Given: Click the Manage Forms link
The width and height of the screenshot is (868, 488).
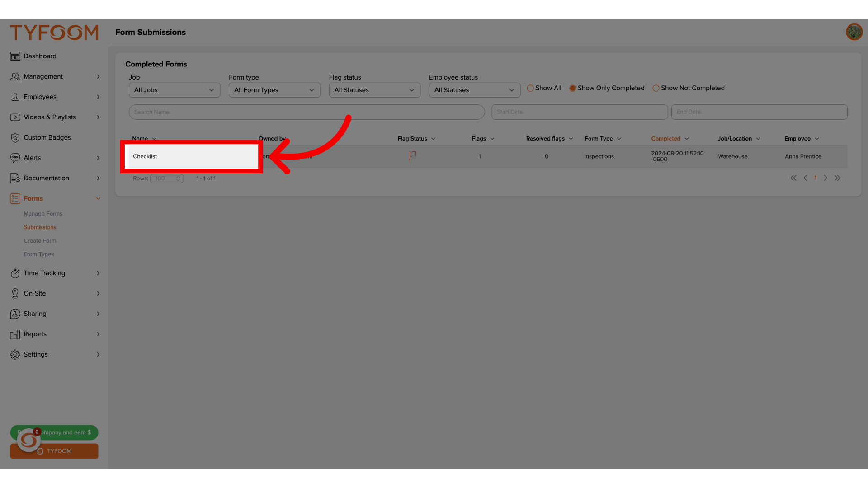Looking at the screenshot, I should click(x=42, y=213).
